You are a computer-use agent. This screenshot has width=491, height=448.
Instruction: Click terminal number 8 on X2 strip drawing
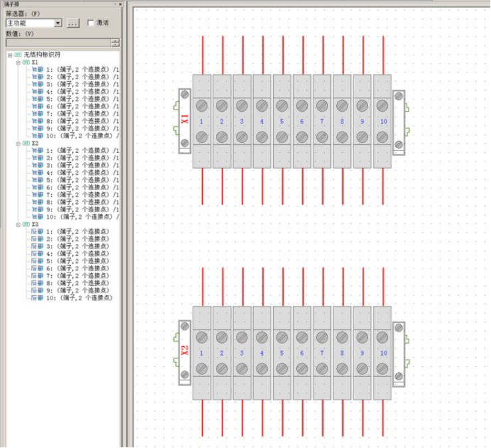pos(342,353)
